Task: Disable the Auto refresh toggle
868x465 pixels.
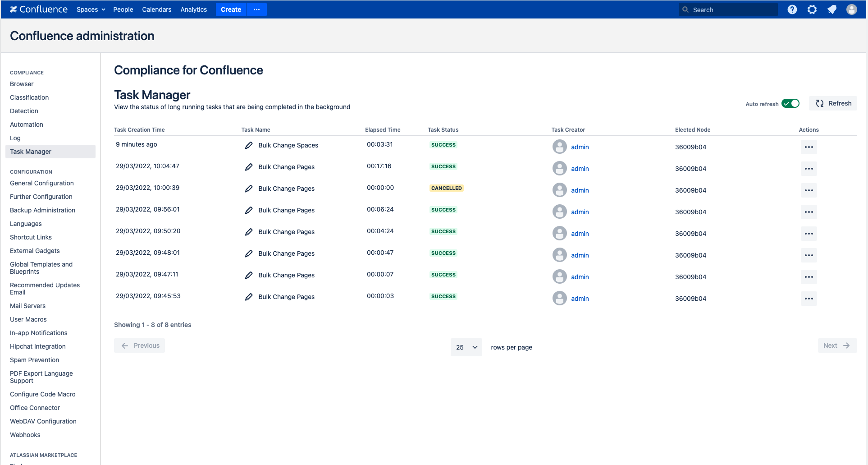Action: 790,104
